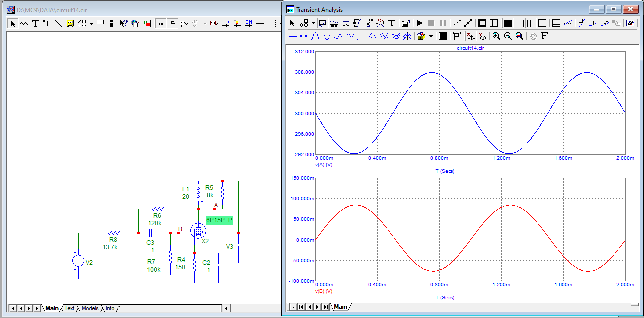Click the zoom out magnifier icon
The height and width of the screenshot is (318, 644).
(508, 36)
